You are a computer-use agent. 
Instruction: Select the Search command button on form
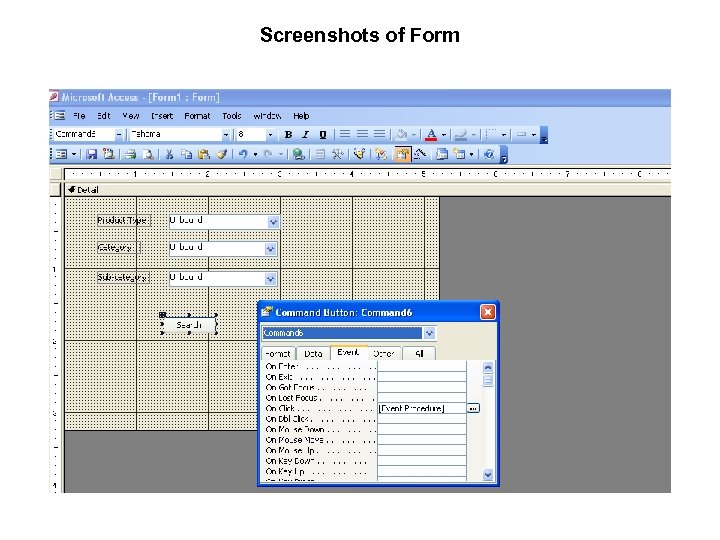point(189,325)
